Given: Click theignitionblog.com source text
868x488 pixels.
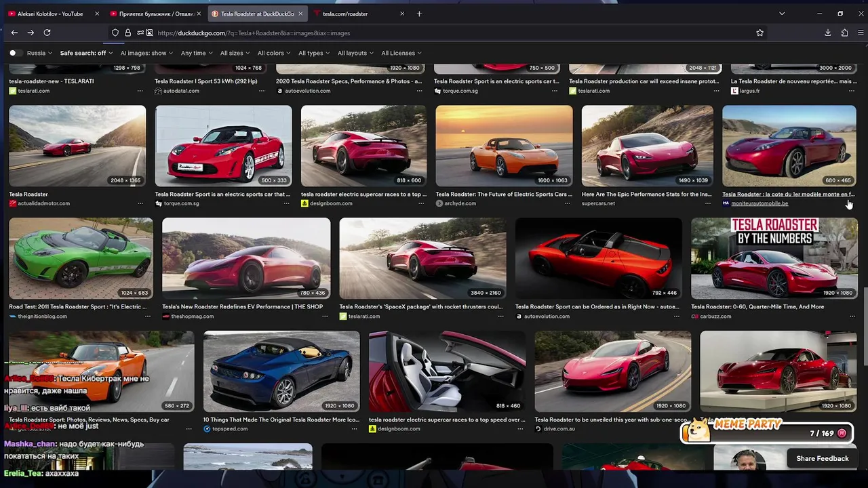Looking at the screenshot, I should (x=42, y=317).
